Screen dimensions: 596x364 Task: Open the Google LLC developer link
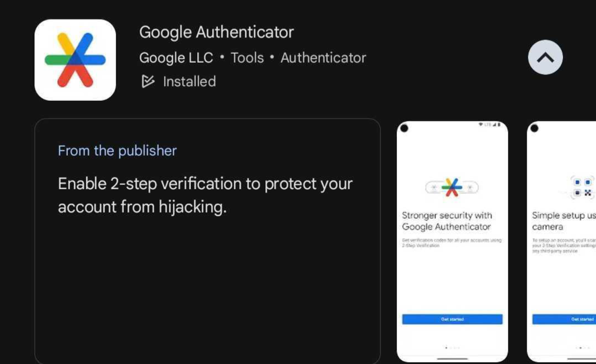[x=176, y=58]
